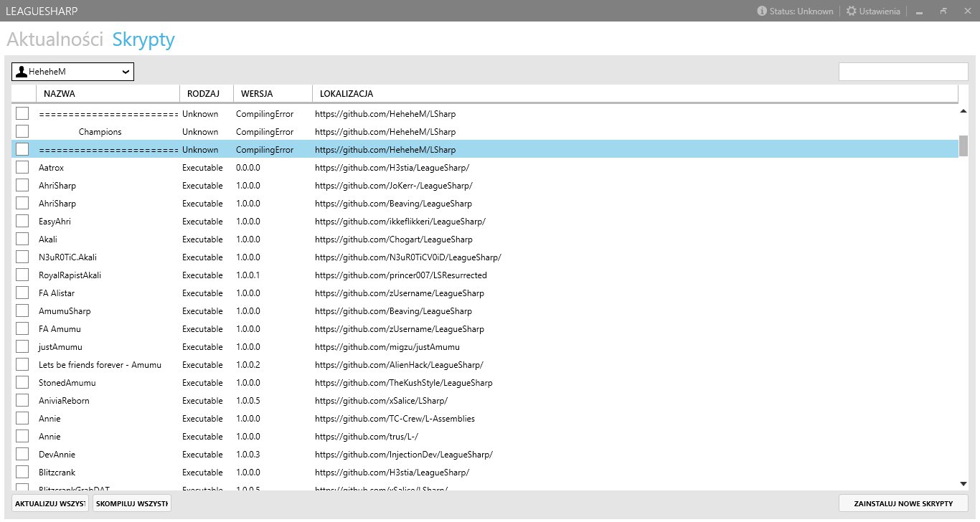Image resolution: width=980 pixels, height=522 pixels.
Task: Select the Blitzcrank row name
Action: (57, 473)
